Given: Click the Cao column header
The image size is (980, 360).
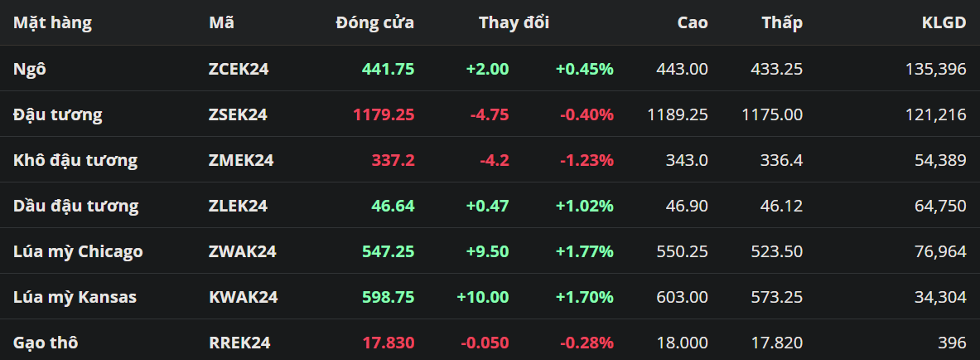Looking at the screenshot, I should [692, 23].
